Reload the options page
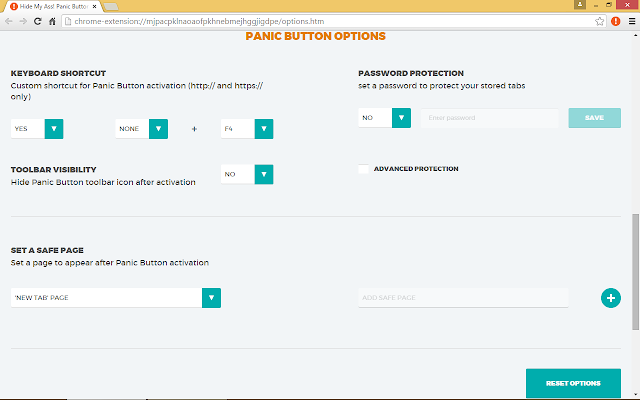The height and width of the screenshot is (400, 640). 38,20
